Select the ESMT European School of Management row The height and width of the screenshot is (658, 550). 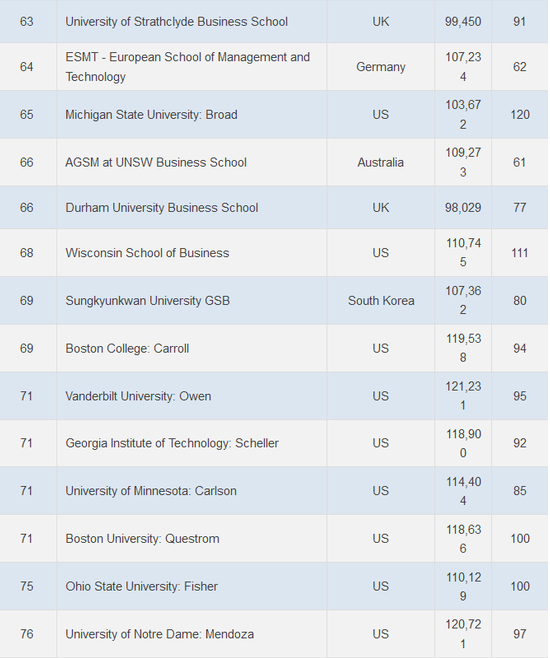274,67
